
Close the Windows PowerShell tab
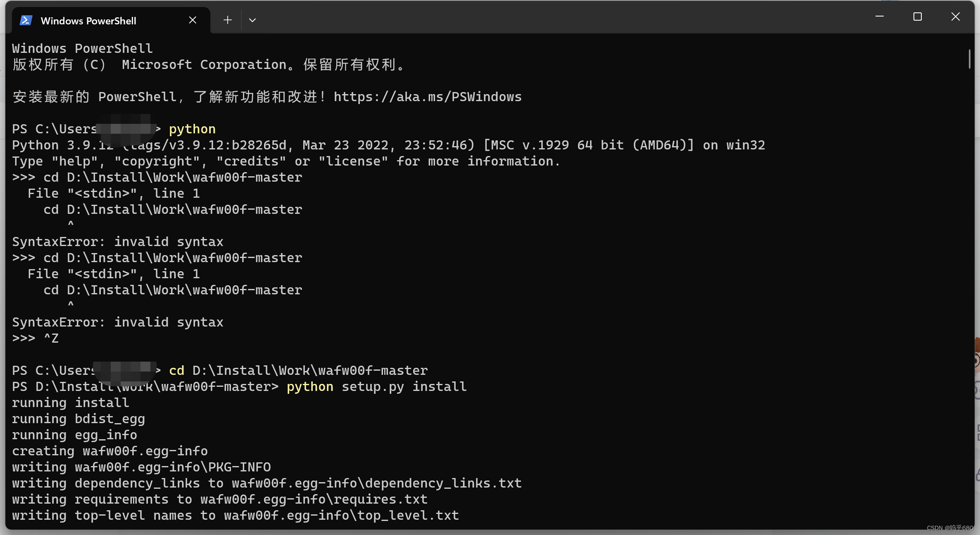tap(192, 19)
